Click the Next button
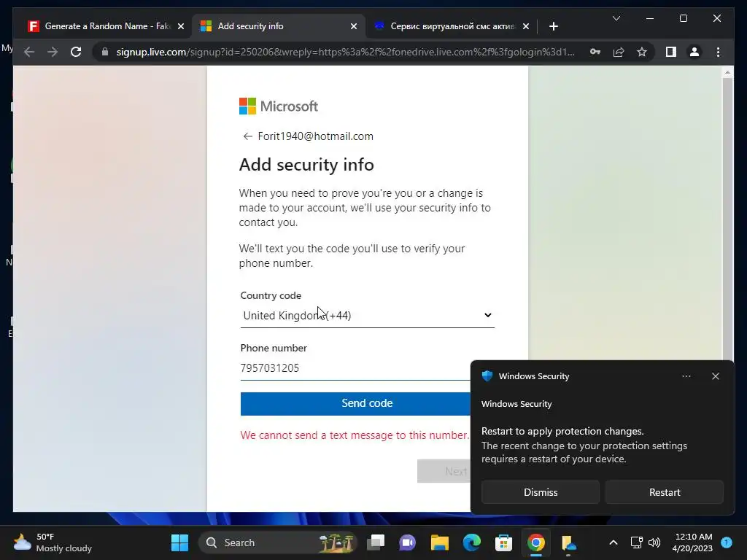Image resolution: width=747 pixels, height=560 pixels. [444, 471]
